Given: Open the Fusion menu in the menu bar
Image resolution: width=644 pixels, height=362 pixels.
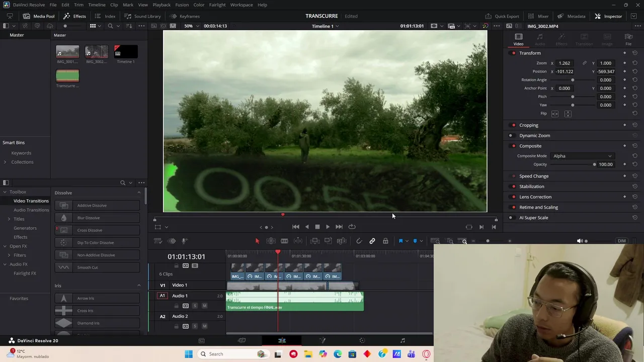Looking at the screenshot, I should coord(182,5).
